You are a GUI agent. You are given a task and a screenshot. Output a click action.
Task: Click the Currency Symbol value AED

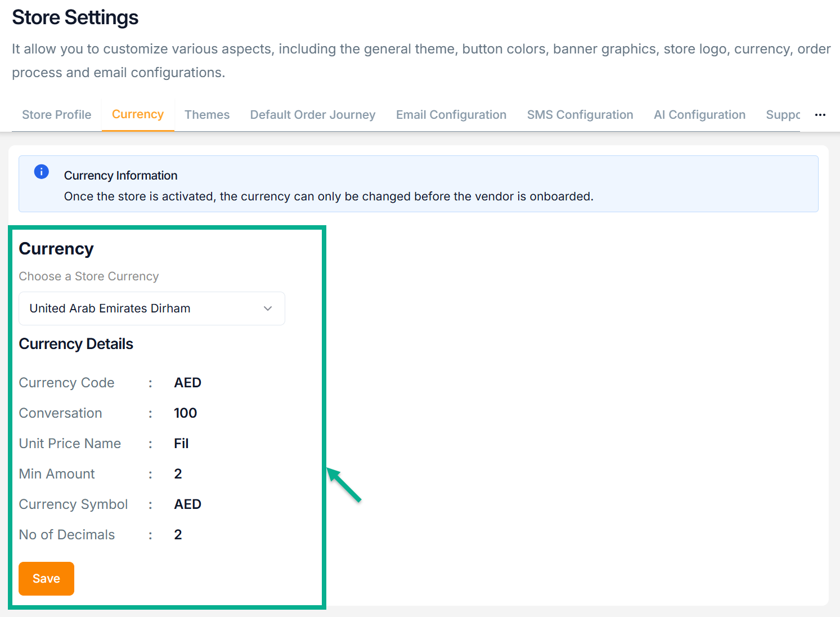coord(187,504)
